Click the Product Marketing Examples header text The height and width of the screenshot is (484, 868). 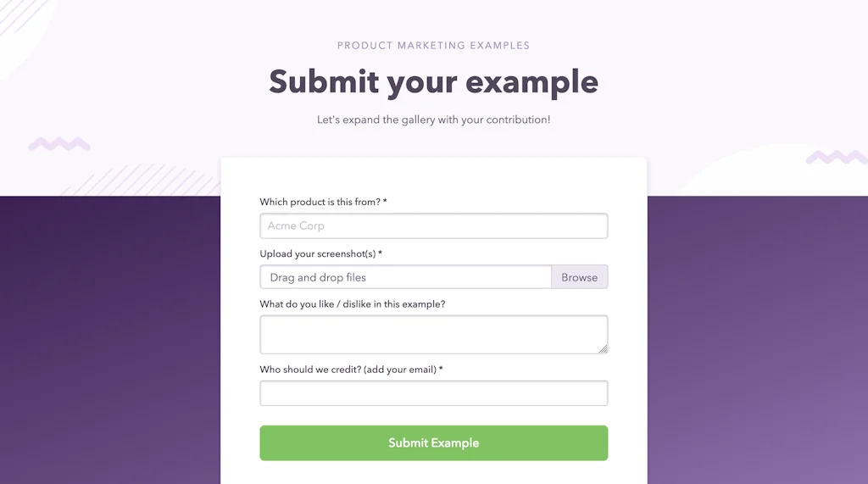[433, 46]
